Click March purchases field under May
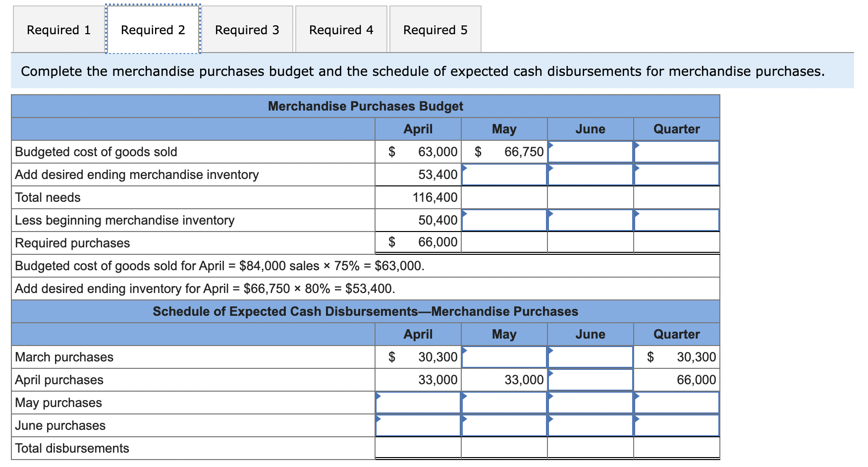This screenshot has height=467, width=868. [504, 357]
